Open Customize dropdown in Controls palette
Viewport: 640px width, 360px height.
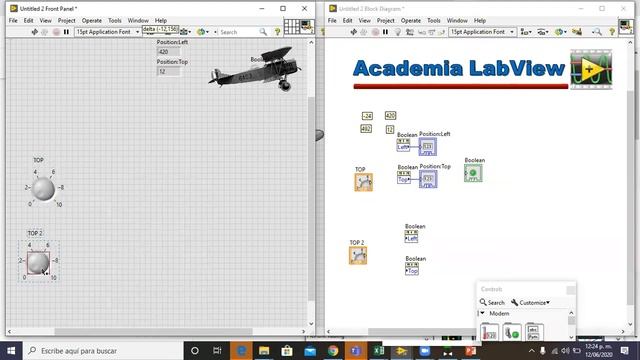pyautogui.click(x=531, y=302)
